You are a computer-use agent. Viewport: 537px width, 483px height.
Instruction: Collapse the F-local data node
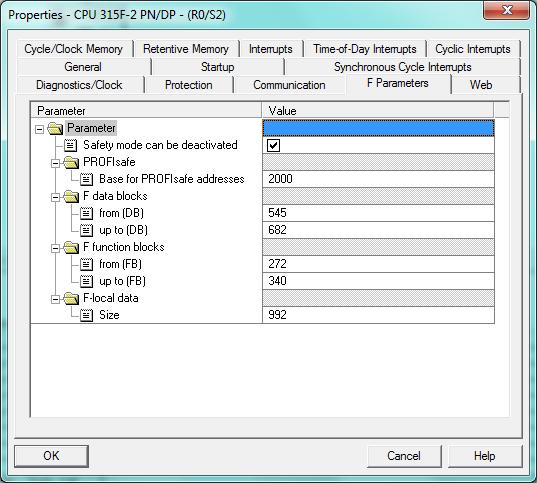coord(55,299)
